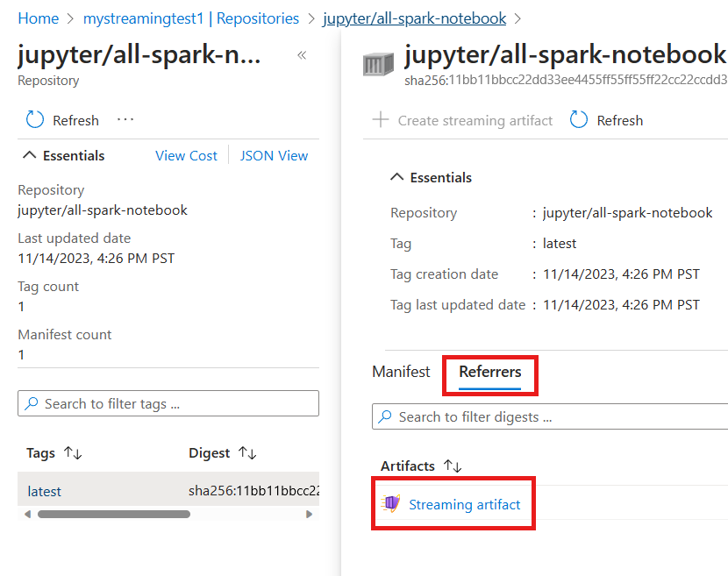Image resolution: width=728 pixels, height=576 pixels.
Task: Click Refresh above the Referrers section
Action: (x=579, y=120)
